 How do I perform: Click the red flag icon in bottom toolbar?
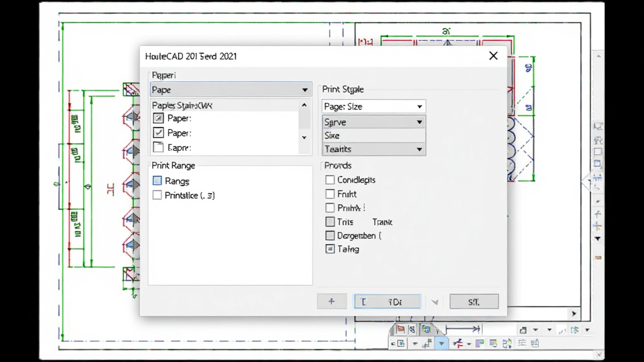pos(401,329)
